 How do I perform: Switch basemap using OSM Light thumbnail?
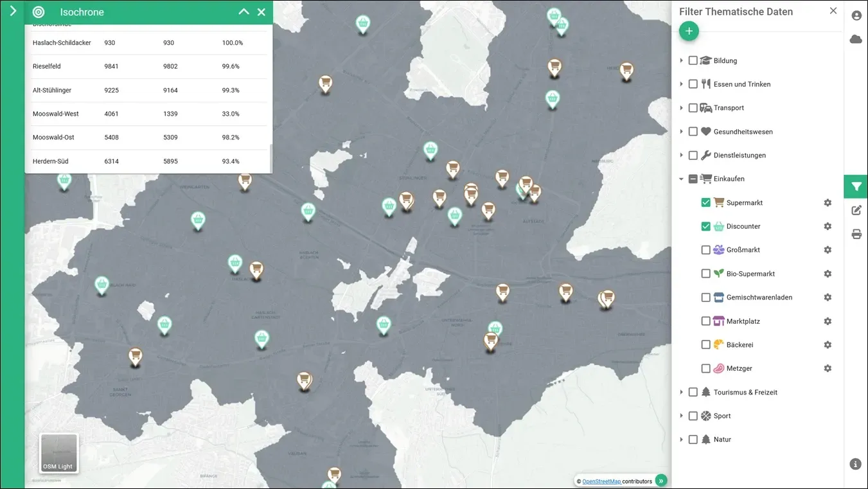pos(59,453)
